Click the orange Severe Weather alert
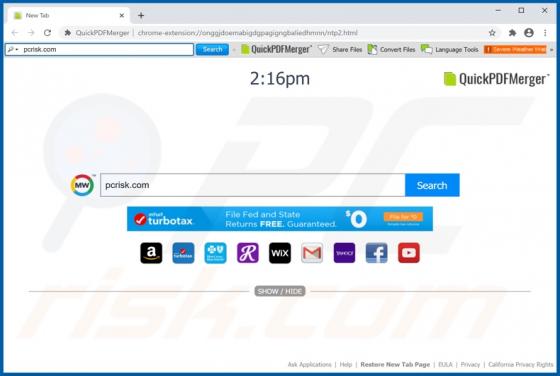Screen dimensions: 560x376 point(515,49)
